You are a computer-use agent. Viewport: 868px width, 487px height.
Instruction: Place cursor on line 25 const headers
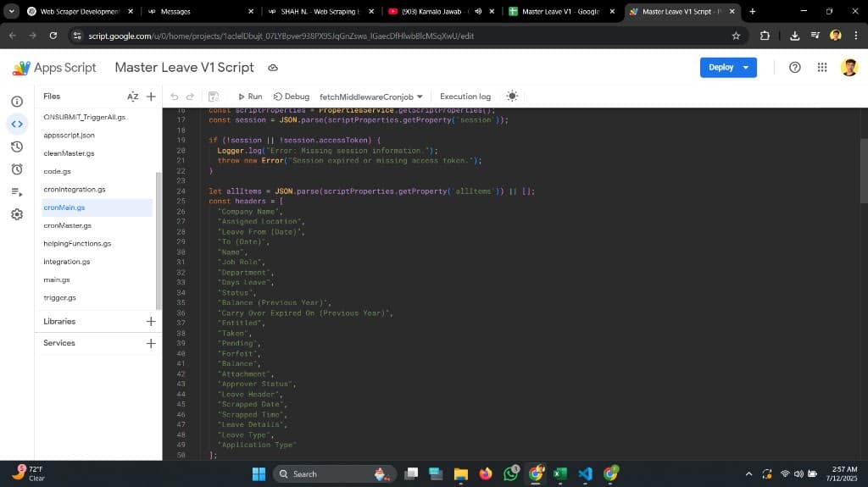tap(246, 202)
